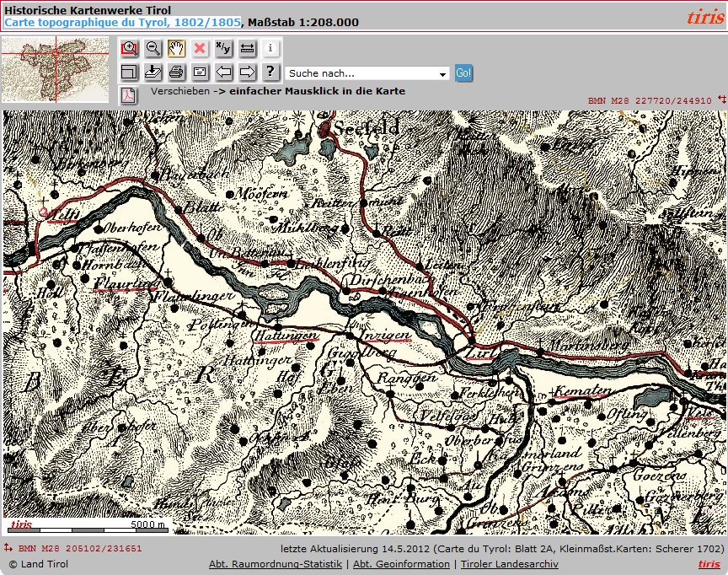Viewport: 728px width, 575px height.
Task: Click the info 'i' tool button
Action: (x=270, y=49)
